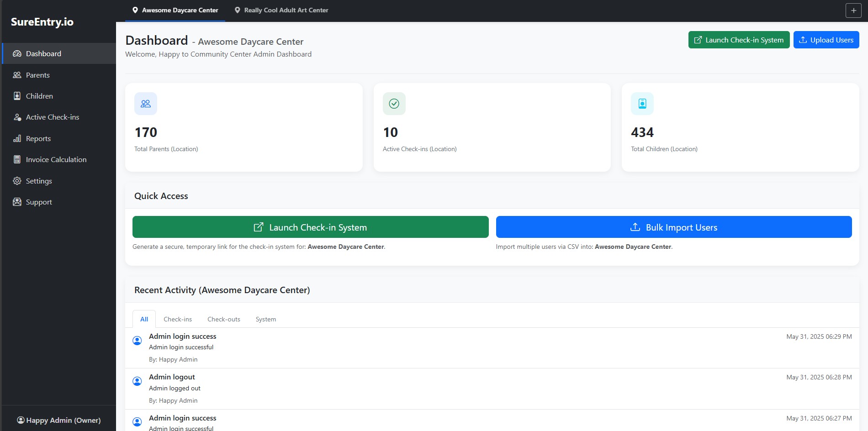Select the Children sidebar icon
Viewport: 868px width, 431px height.
16,96
